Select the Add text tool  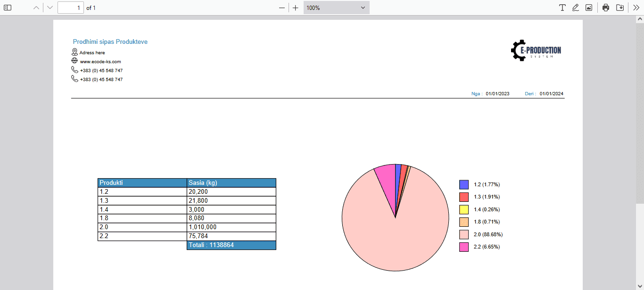[x=562, y=7]
